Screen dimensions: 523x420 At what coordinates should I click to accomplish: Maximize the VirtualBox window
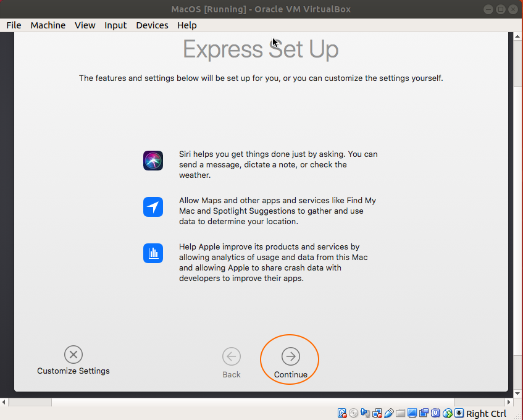(501, 9)
